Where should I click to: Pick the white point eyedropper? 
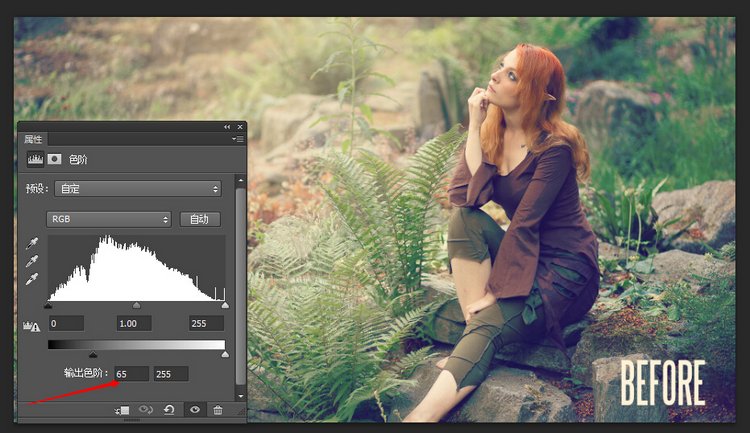click(32, 278)
